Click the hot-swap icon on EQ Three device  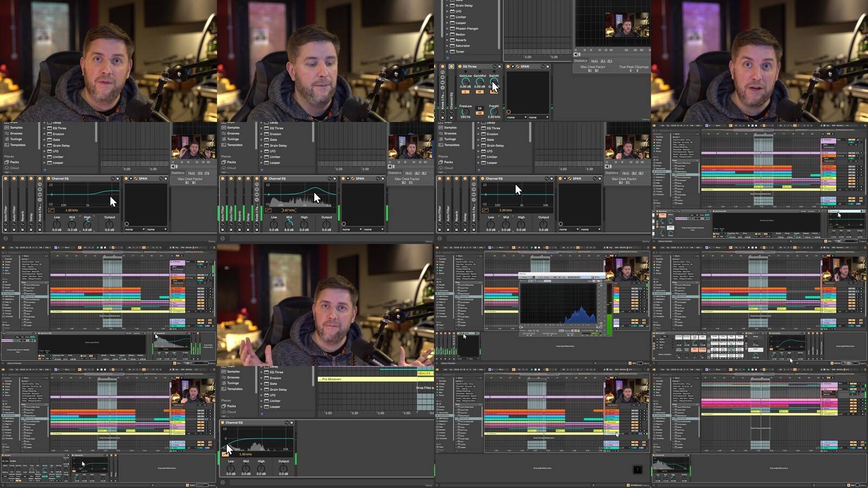tap(495, 67)
